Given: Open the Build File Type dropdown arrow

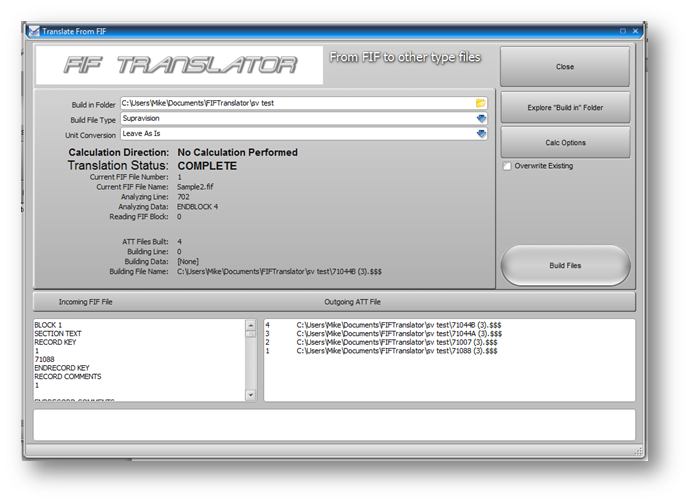Looking at the screenshot, I should tap(481, 118).
